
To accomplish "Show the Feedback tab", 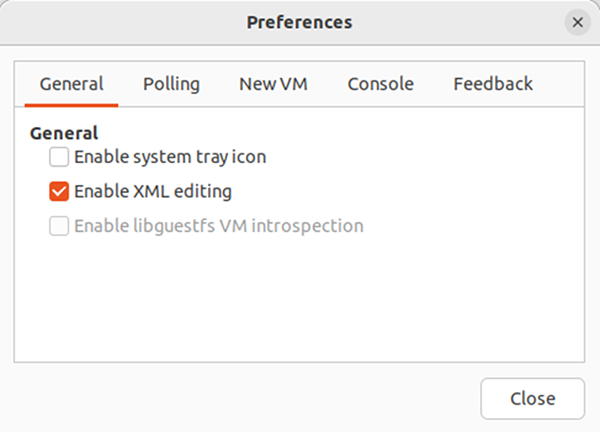I will click(x=493, y=84).
